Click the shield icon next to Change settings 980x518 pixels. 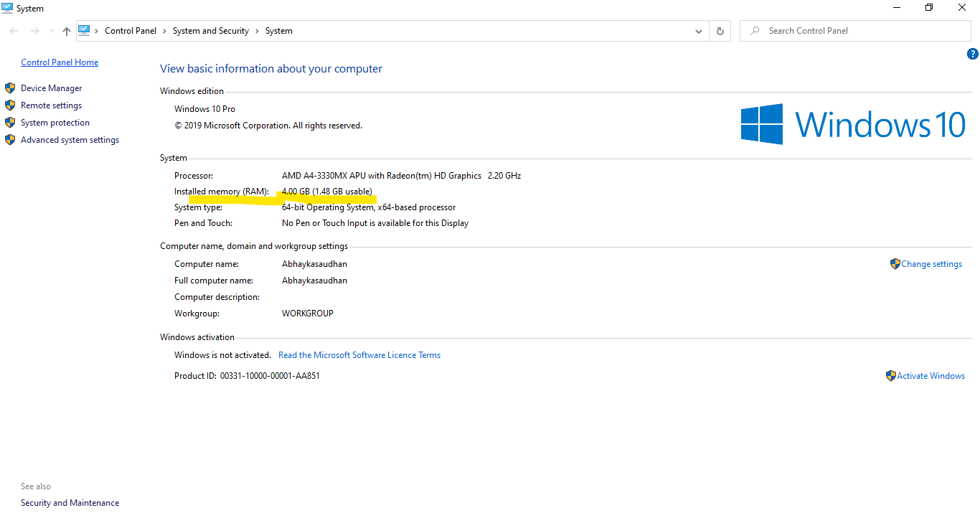pyautogui.click(x=895, y=264)
